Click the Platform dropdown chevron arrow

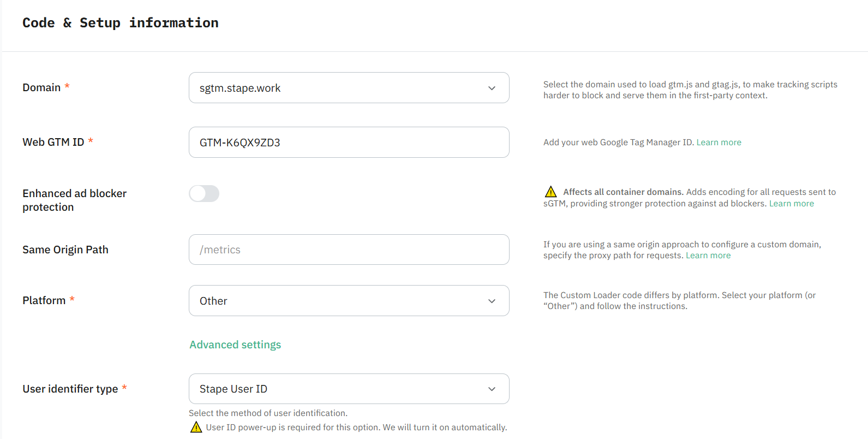(492, 301)
